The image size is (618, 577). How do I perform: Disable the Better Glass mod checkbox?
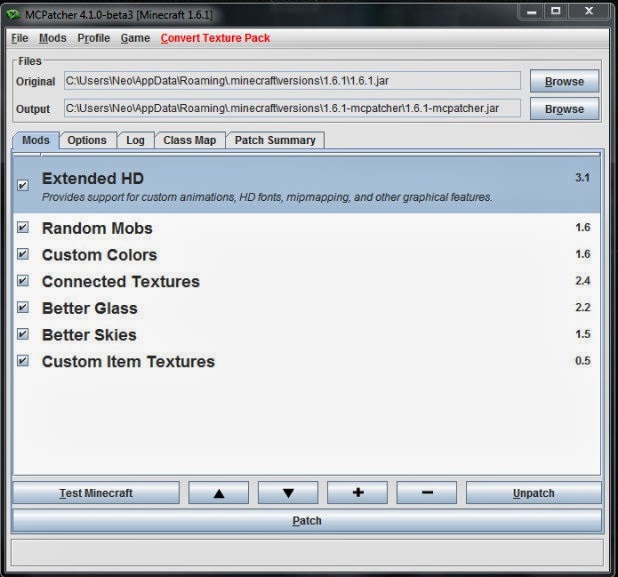point(23,308)
